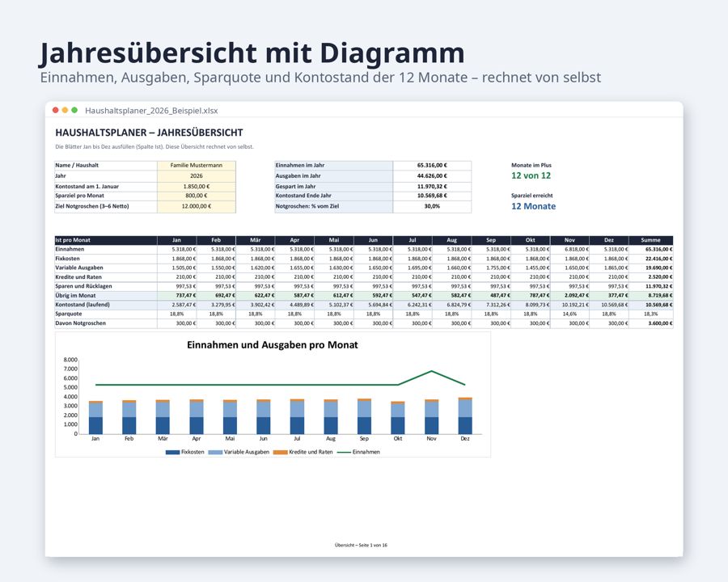Click the chart title 'Einnahmen und Ausgaben pro Monat'
Screen dimensions: 728x582
[273, 345]
